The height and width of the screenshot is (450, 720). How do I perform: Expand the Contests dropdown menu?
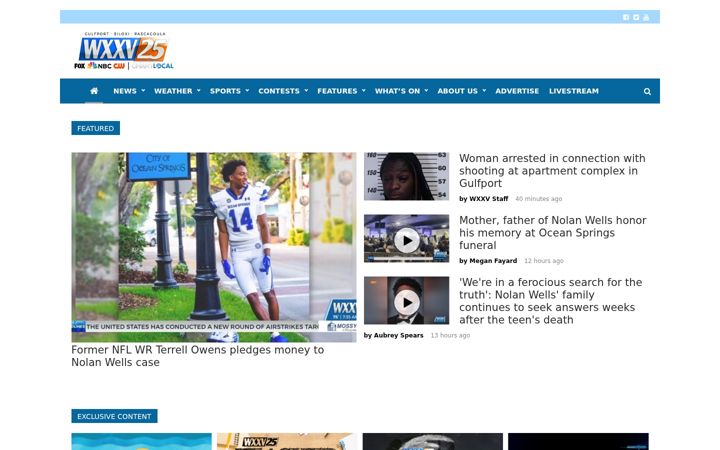pos(283,91)
